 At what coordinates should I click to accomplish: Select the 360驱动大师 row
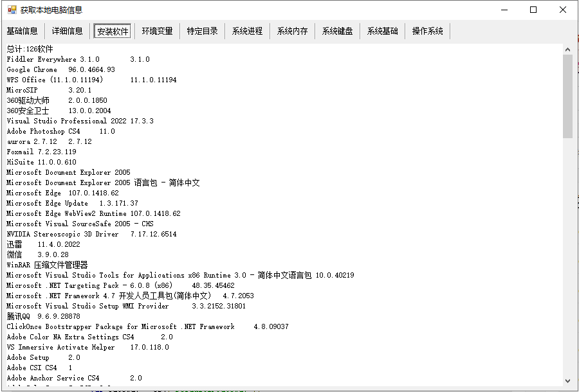click(x=57, y=101)
